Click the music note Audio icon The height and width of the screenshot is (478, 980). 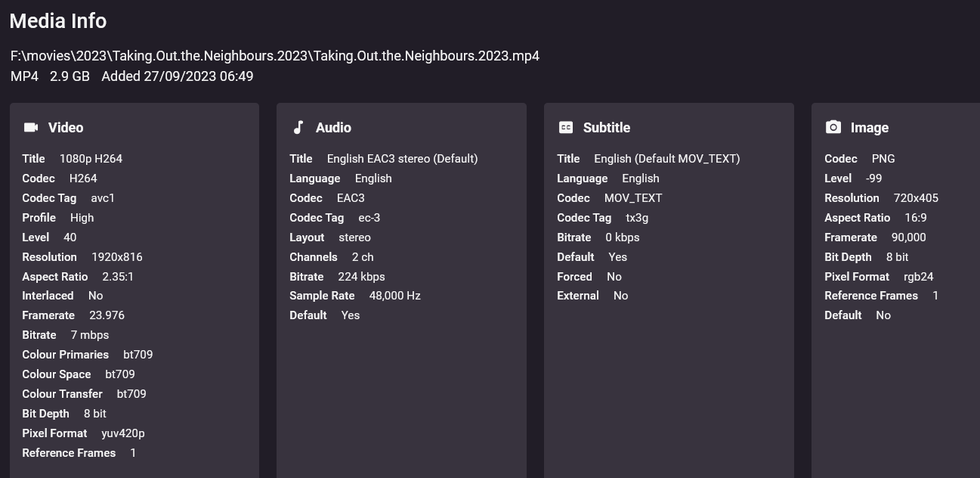[x=298, y=127]
